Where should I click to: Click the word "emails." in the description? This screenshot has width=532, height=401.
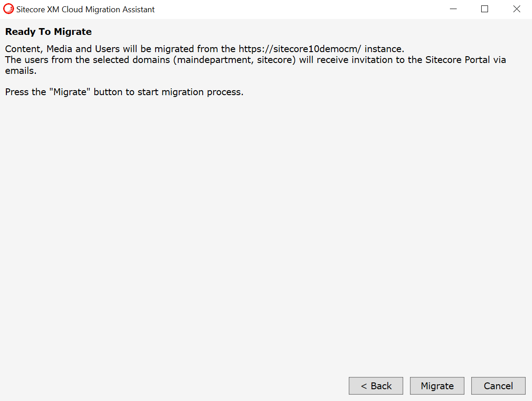tap(20, 71)
